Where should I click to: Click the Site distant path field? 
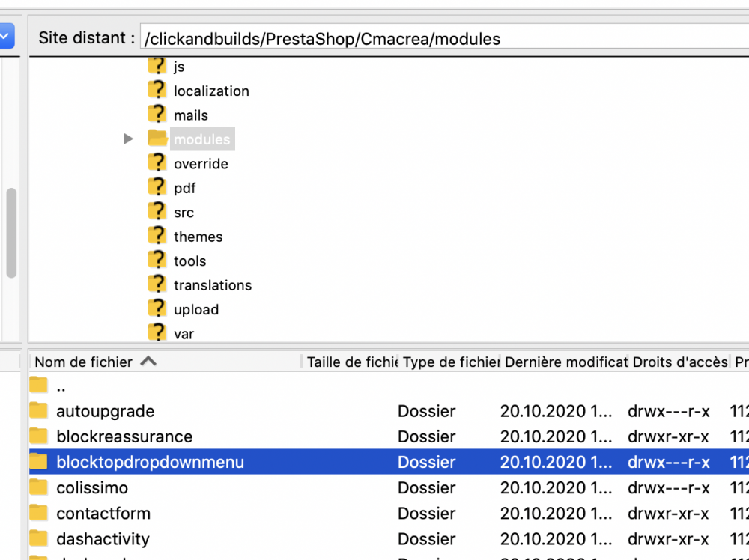(x=442, y=39)
